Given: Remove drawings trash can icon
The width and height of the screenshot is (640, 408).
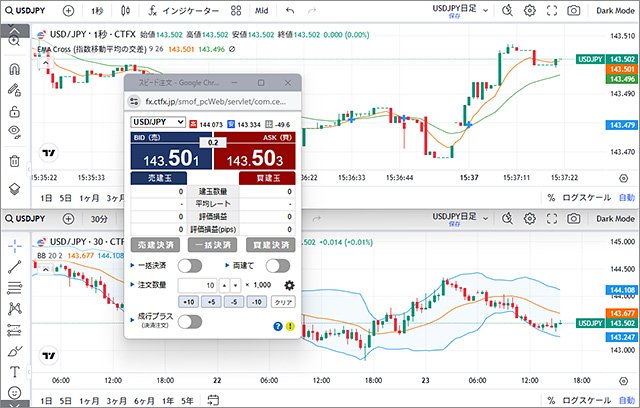Looking at the screenshot, I should [x=14, y=161].
